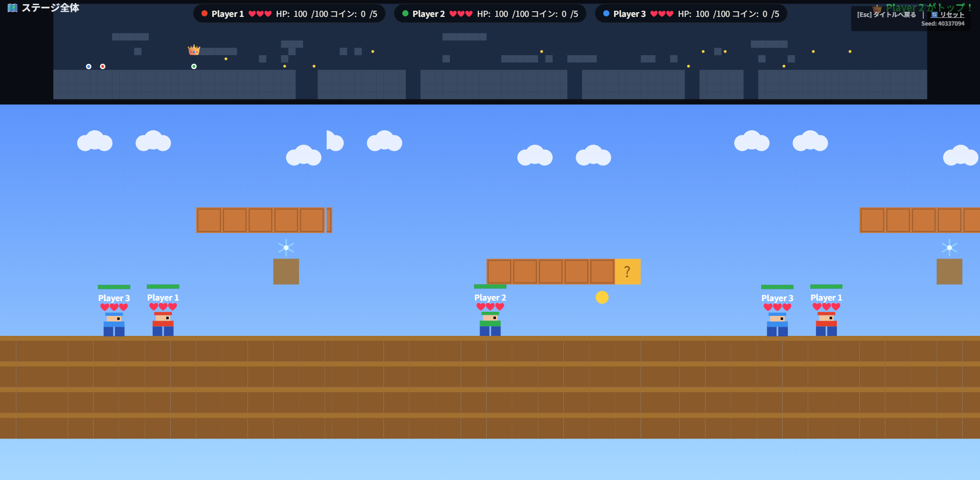The width and height of the screenshot is (980, 480).
Task: Click the blue dot in Player 3's status pill
Action: pyautogui.click(x=606, y=13)
